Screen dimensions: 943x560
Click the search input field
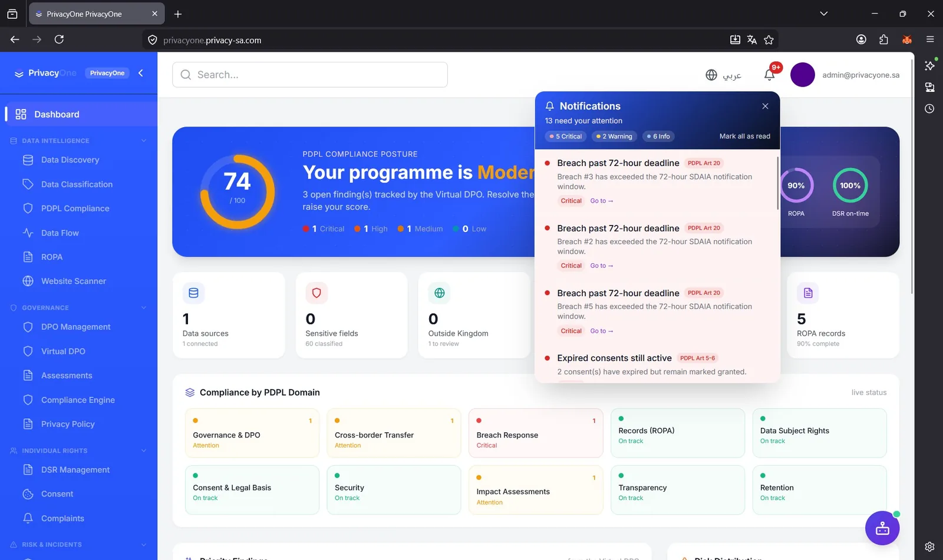pyautogui.click(x=310, y=75)
